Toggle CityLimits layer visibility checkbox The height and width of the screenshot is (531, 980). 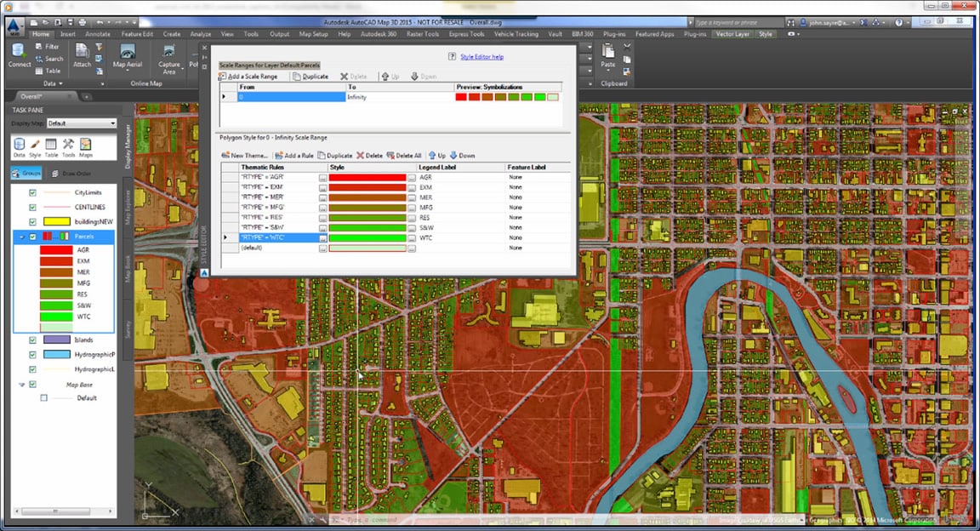(x=32, y=192)
